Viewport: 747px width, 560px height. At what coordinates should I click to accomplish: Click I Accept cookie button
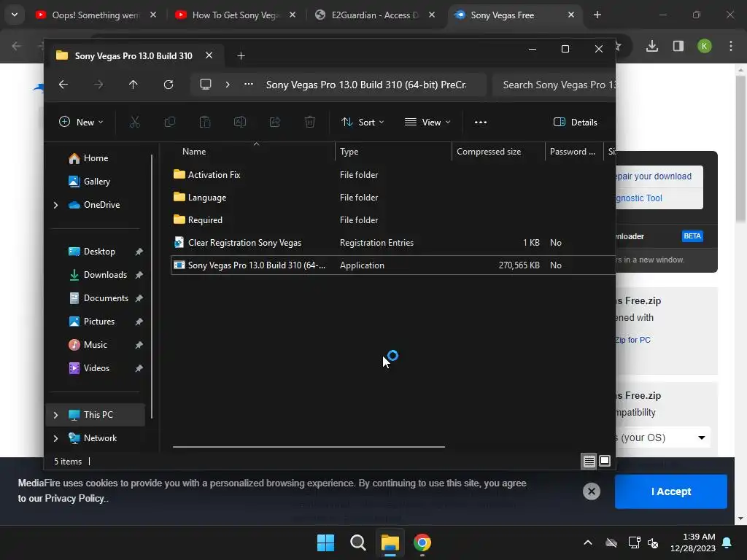click(671, 491)
